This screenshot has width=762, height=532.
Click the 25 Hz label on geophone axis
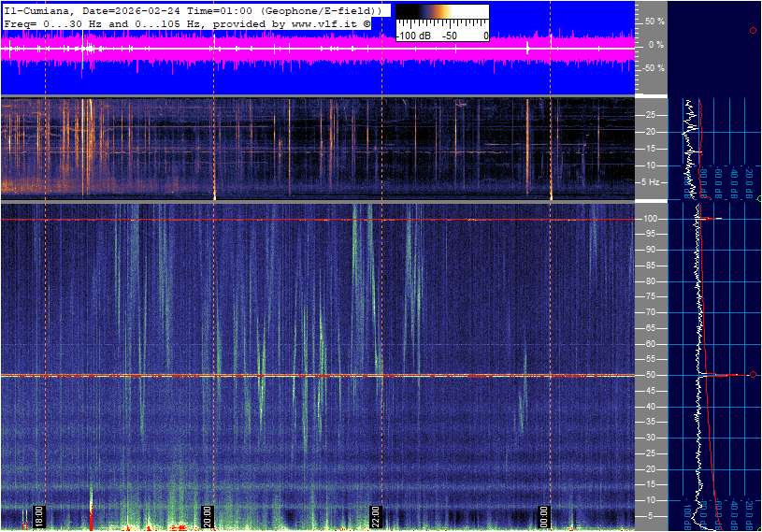click(652, 115)
